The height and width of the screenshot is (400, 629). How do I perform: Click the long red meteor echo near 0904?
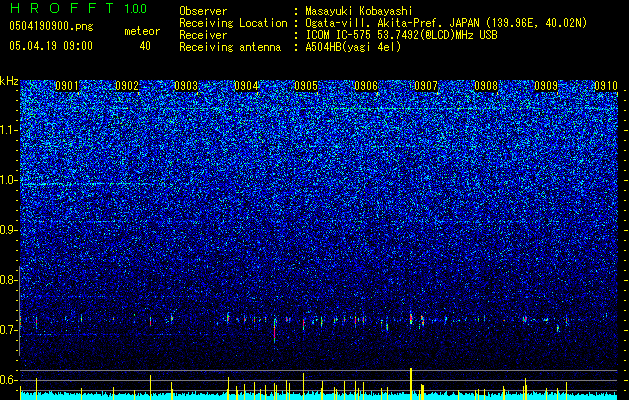pos(274,330)
